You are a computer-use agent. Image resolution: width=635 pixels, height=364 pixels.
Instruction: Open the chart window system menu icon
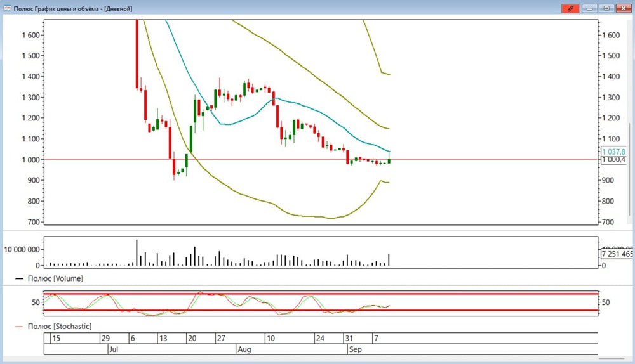pyautogui.click(x=7, y=8)
